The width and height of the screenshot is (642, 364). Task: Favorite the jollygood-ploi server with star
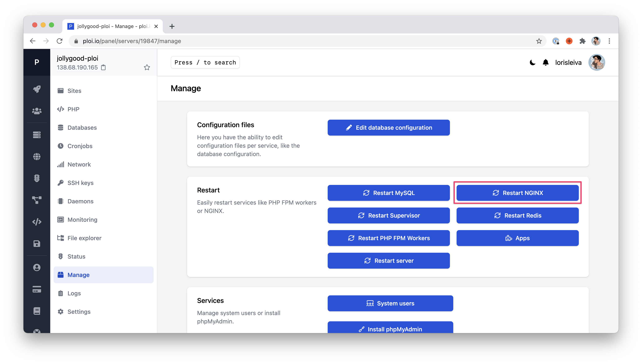click(147, 68)
